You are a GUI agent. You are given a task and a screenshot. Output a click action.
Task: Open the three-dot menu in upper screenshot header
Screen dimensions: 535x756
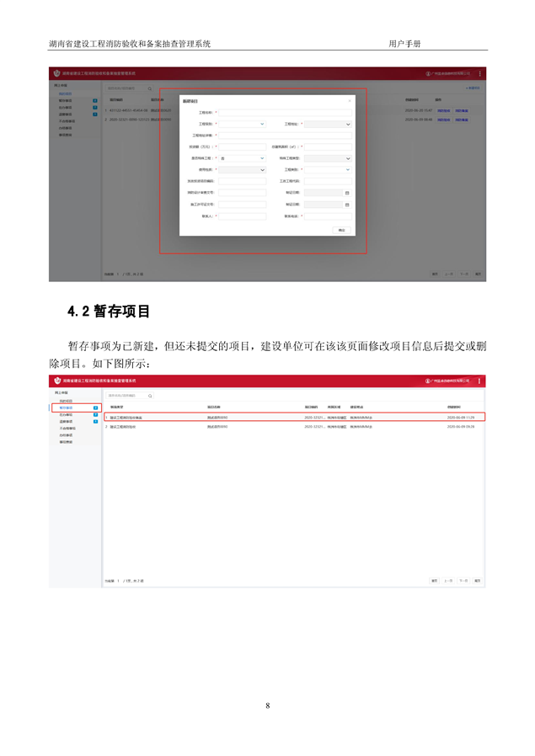(479, 74)
